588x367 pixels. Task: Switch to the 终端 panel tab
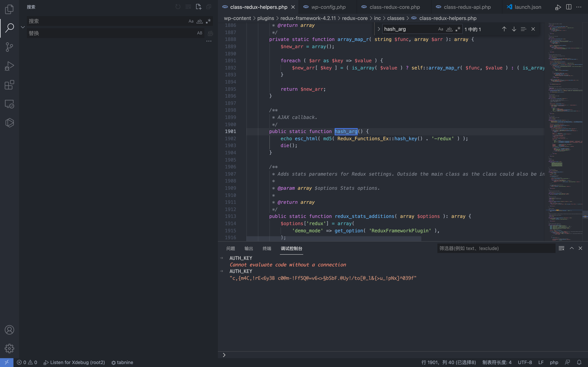point(267,248)
